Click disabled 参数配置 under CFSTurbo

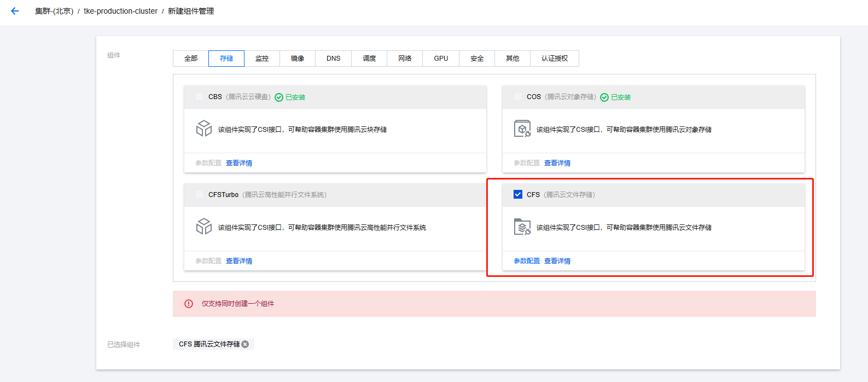(208, 261)
